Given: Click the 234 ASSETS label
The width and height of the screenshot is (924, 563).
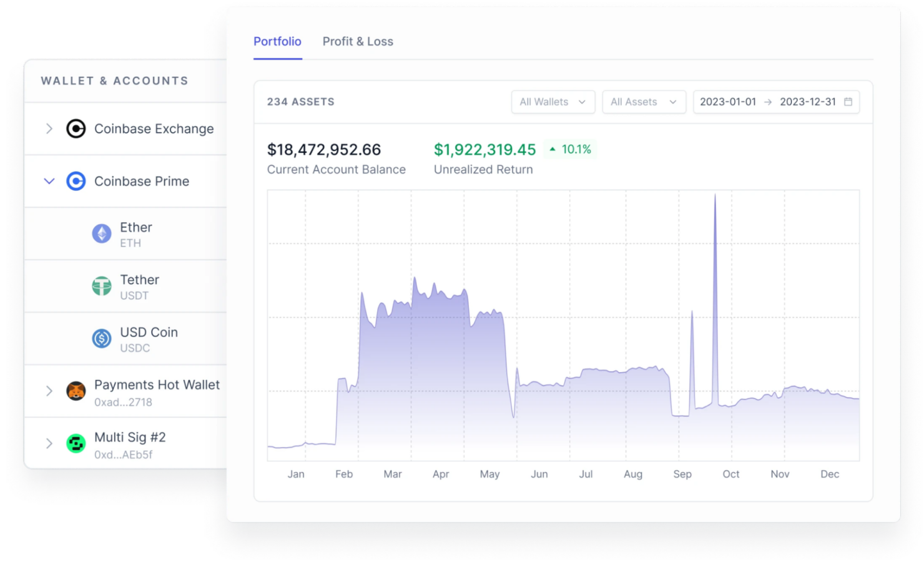Looking at the screenshot, I should pos(301,101).
